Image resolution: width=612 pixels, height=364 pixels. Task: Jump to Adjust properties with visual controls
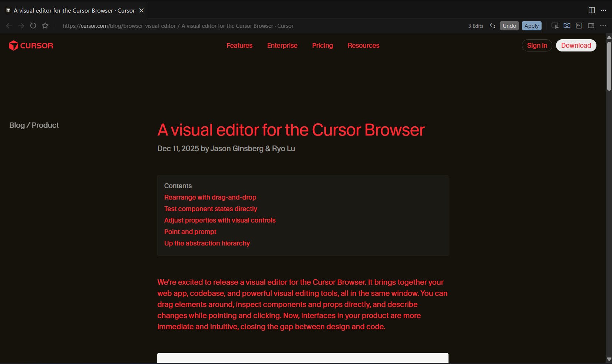[220, 220]
